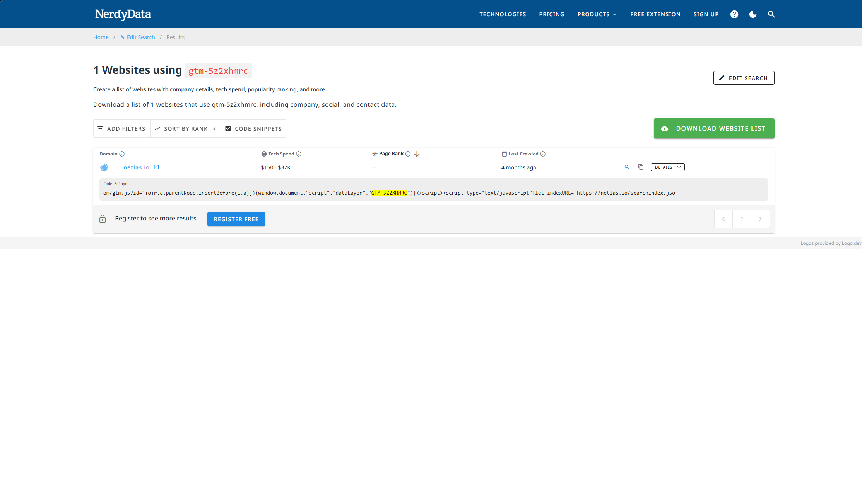Image resolution: width=862 pixels, height=504 pixels.
Task: Show info for Domain column
Action: [122, 154]
